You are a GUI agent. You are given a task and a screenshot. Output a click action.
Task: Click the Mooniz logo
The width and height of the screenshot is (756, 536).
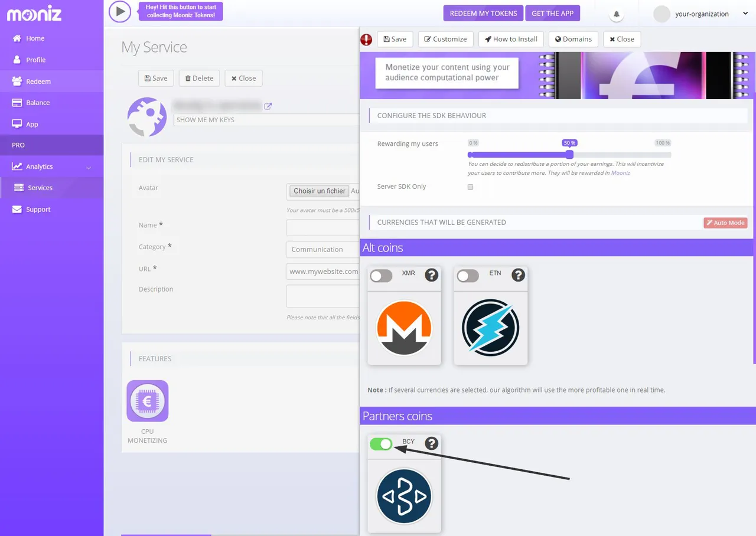click(34, 13)
